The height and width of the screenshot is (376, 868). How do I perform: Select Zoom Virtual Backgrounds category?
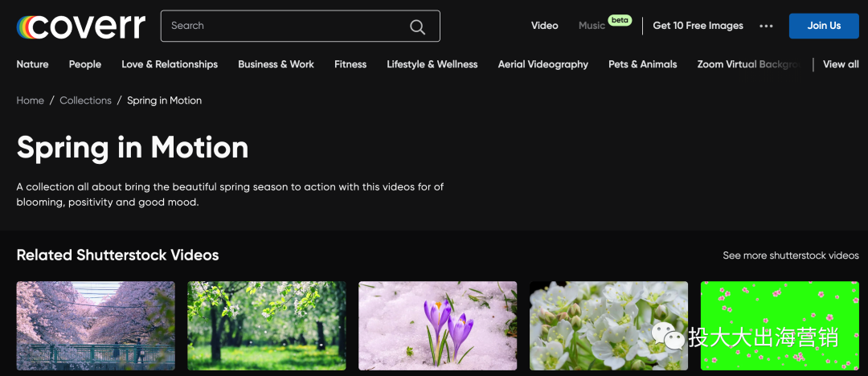pos(750,64)
